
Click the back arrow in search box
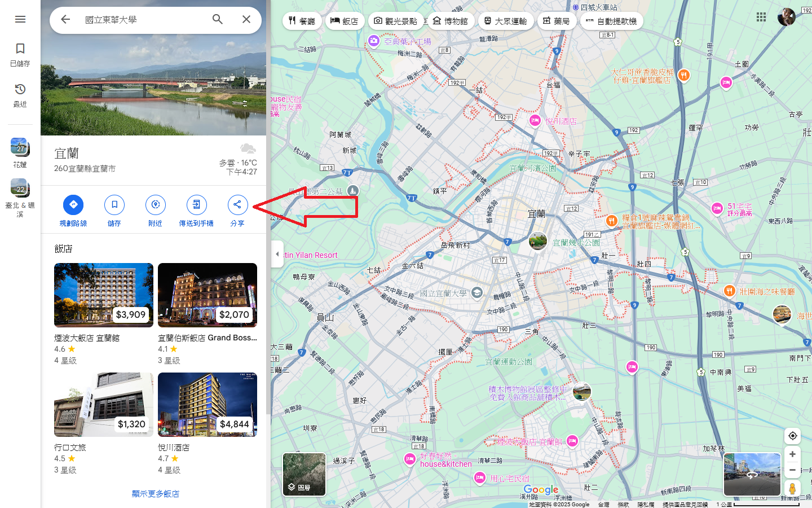[65, 19]
